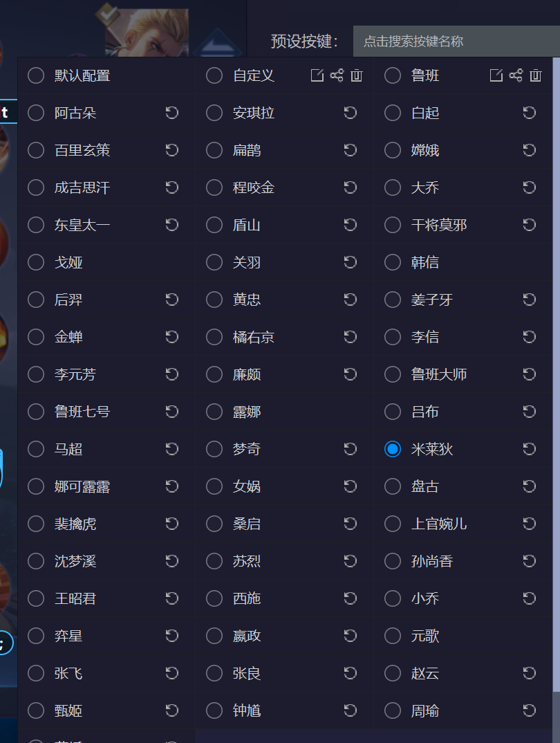The height and width of the screenshot is (743, 560).
Task: Click the edit icon next to 自定义
Action: [x=317, y=75]
